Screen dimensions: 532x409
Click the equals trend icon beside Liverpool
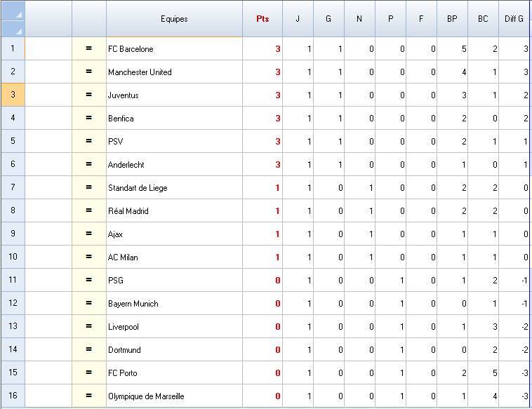[89, 327]
